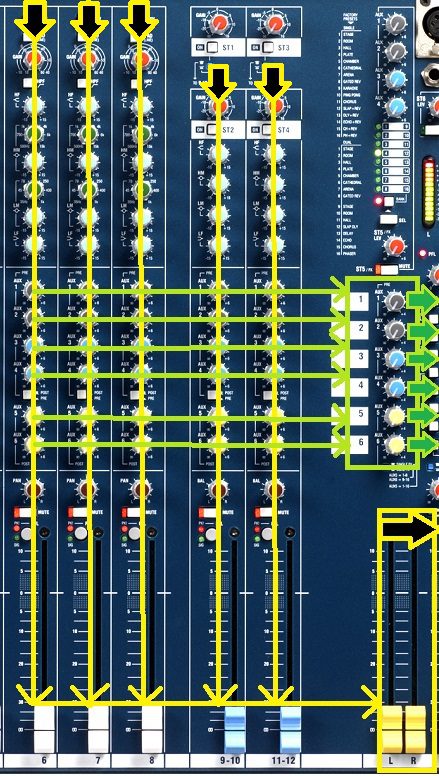This screenshot has width=439, height=776.
Task: Adjust stereo 11-12 LF EQ knob
Action: point(274,243)
